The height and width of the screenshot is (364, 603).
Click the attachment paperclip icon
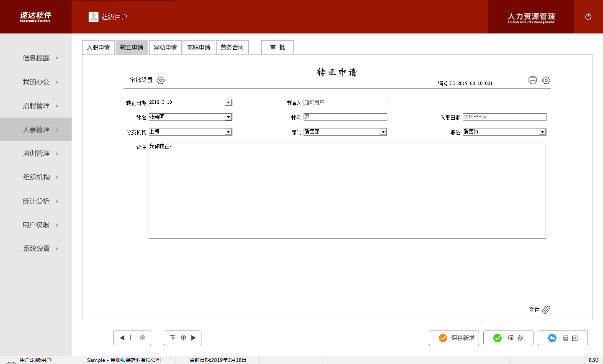tap(546, 310)
